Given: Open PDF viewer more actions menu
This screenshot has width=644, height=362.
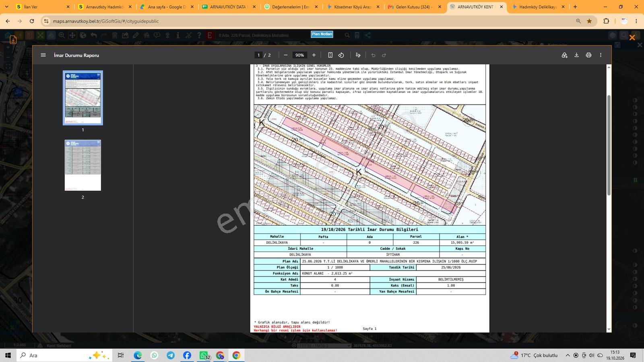Looking at the screenshot, I should coord(601,55).
